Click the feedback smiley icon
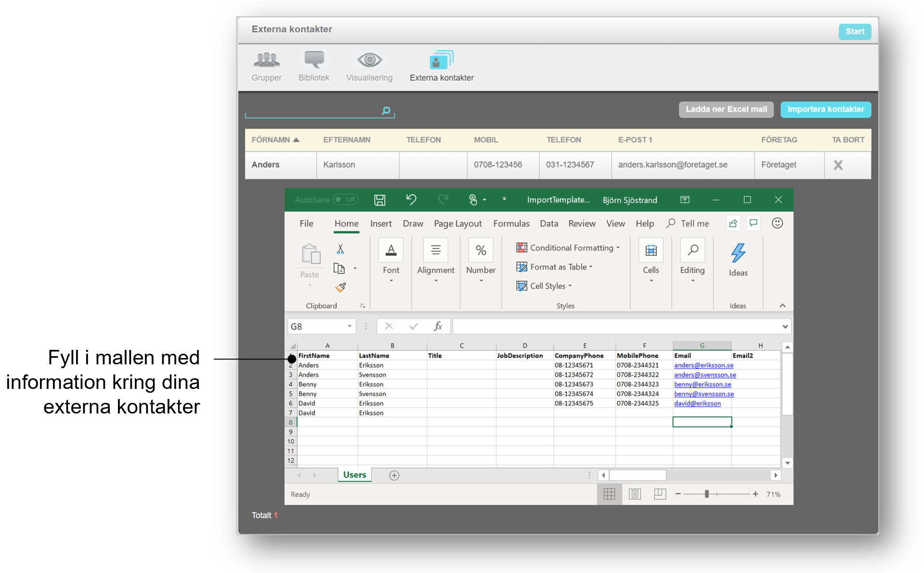Image resolution: width=924 pixels, height=573 pixels. [x=777, y=223]
